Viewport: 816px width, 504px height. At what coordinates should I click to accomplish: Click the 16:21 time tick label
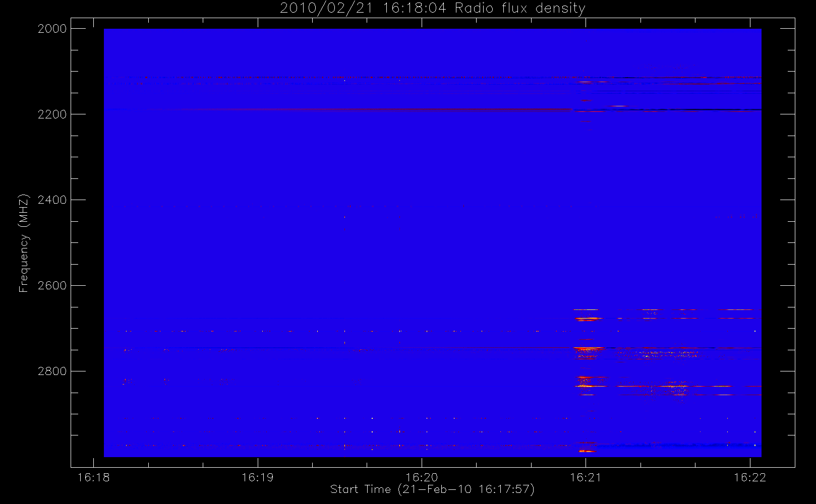586,477
